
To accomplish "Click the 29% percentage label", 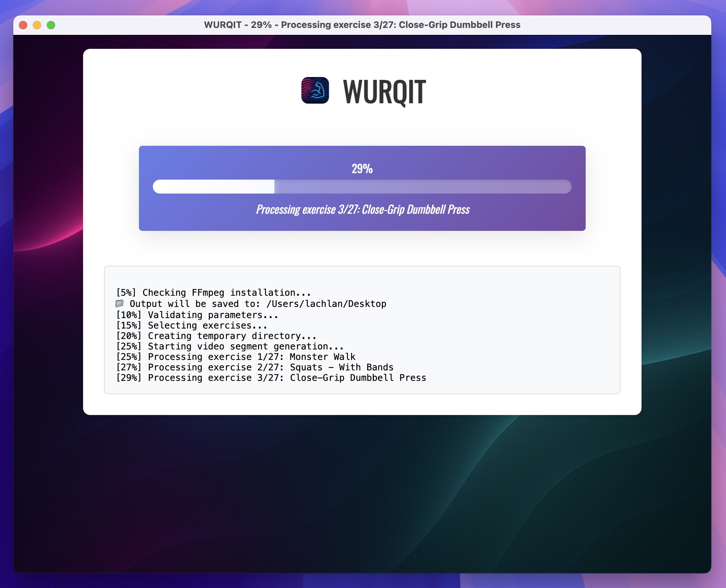I will coord(362,169).
